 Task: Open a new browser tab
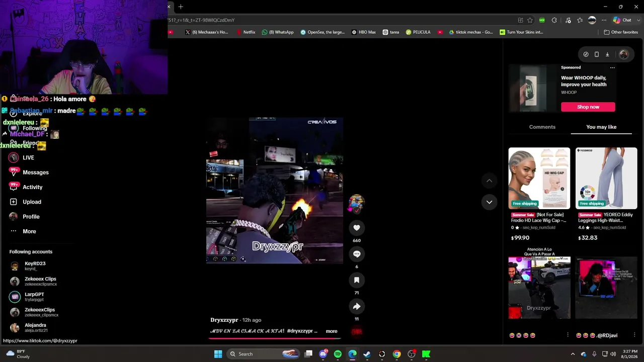pos(181,7)
